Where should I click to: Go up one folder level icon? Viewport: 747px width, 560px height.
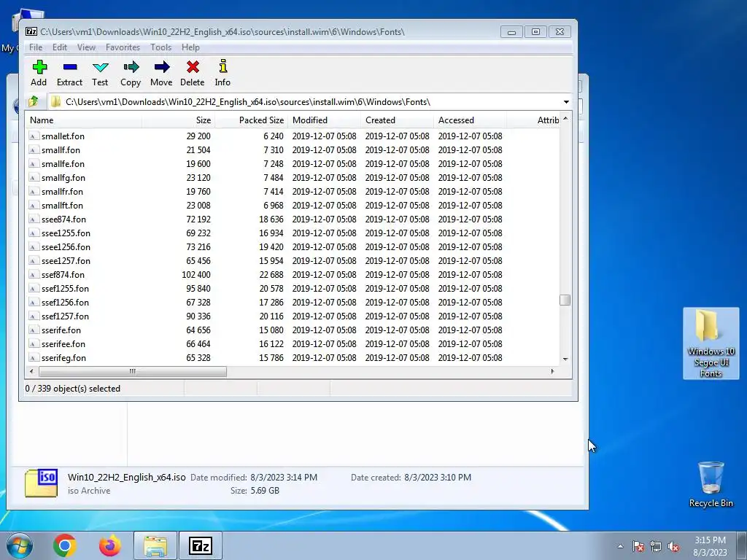tap(34, 101)
